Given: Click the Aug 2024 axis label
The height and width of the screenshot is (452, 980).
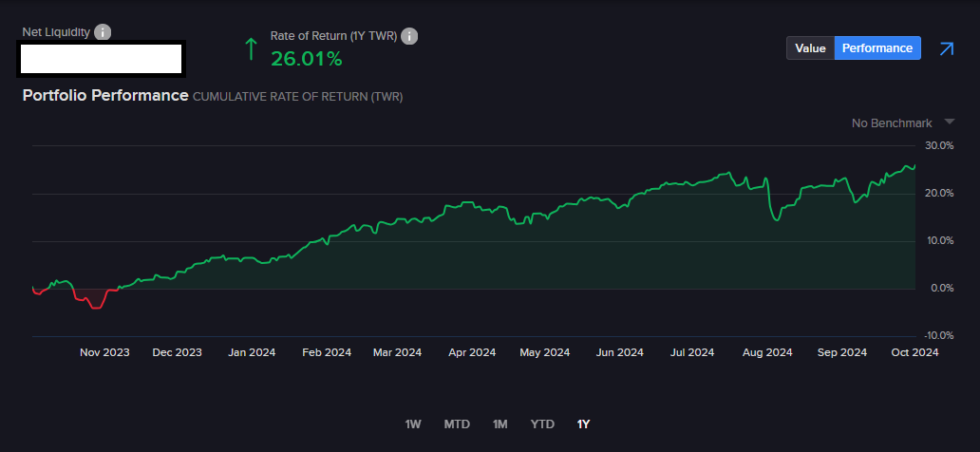Looking at the screenshot, I should (x=766, y=352).
